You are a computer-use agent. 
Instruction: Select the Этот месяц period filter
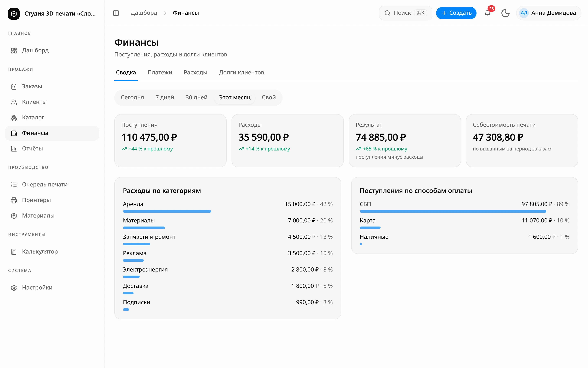[235, 97]
